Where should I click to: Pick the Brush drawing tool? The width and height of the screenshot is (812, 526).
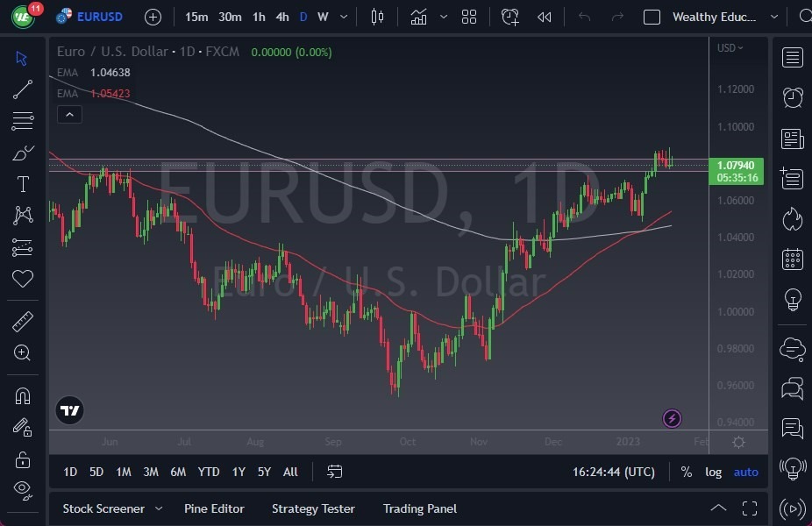[22, 153]
